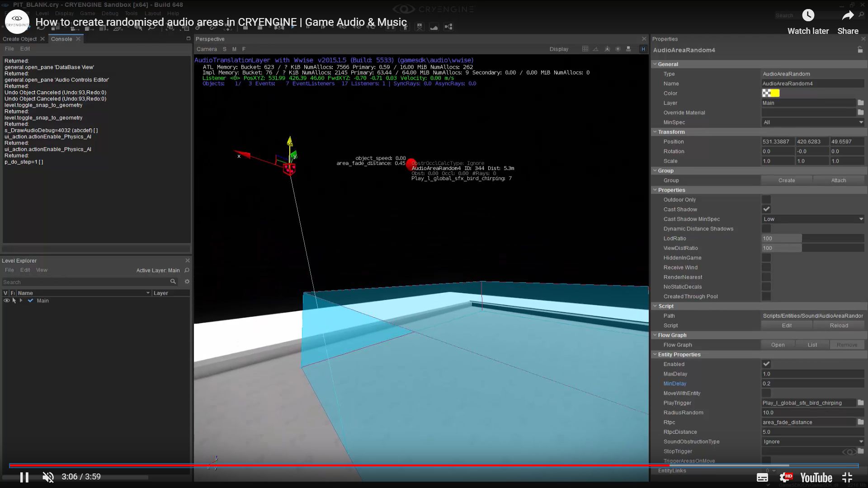This screenshot has width=868, height=488.
Task: Enable grid snapping in the Perspective toolbar
Action: [585, 49]
